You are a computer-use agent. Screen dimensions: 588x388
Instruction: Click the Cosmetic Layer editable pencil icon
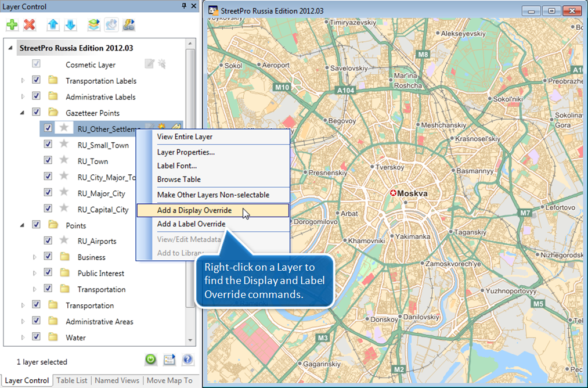tap(149, 64)
